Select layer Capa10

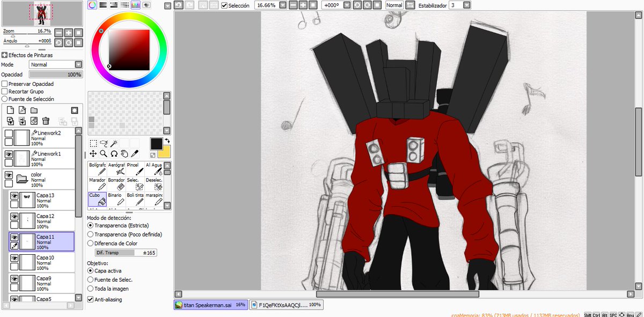tap(42, 262)
